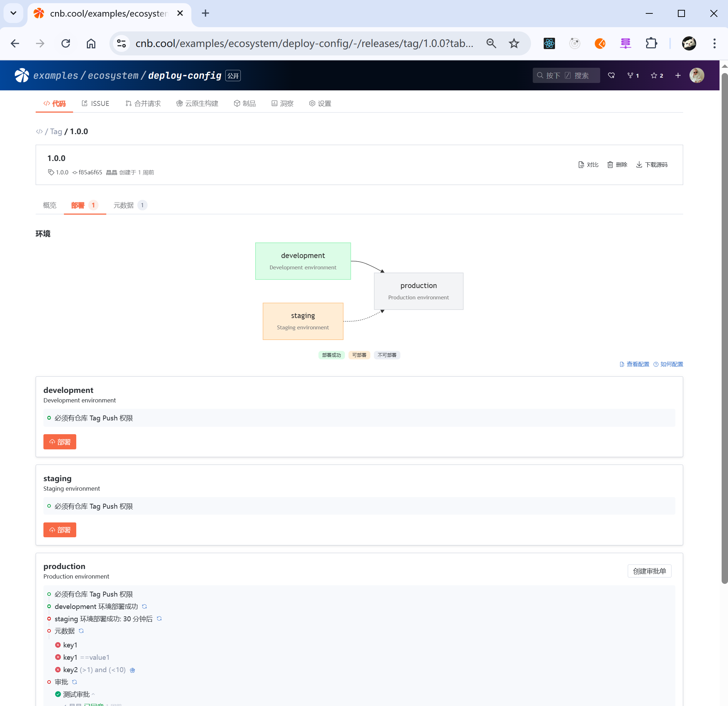This screenshot has height=706, width=728.
Task: Open the 设置 tab
Action: (x=320, y=104)
